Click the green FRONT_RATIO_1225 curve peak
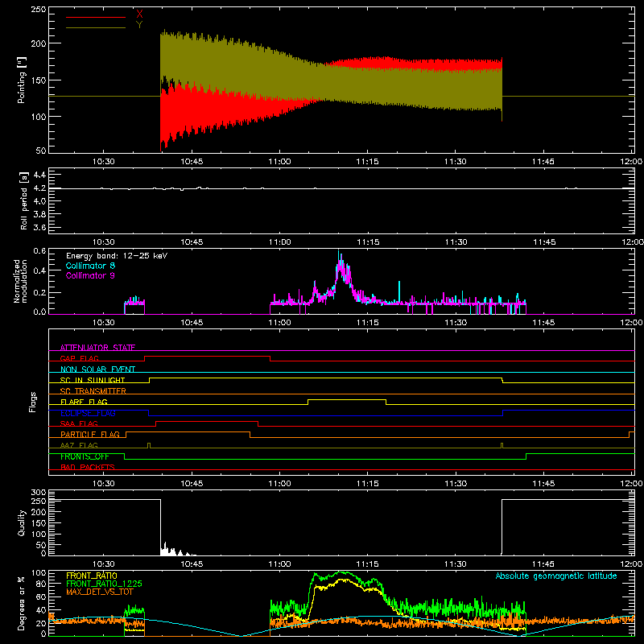Image resolution: width=644 pixels, height=644 pixels. coord(341,572)
